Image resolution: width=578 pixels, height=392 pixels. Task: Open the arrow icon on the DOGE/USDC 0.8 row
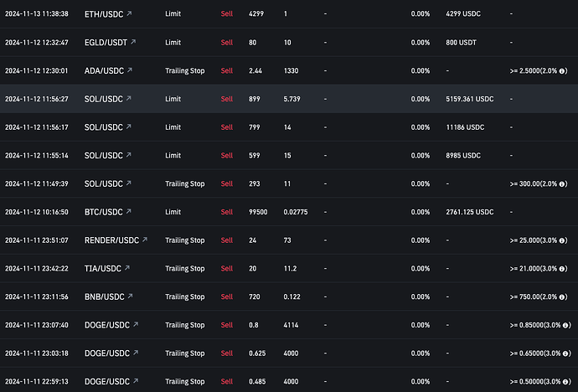point(135,324)
